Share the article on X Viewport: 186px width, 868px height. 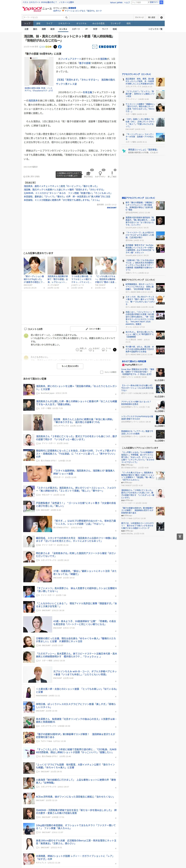pos(55,47)
